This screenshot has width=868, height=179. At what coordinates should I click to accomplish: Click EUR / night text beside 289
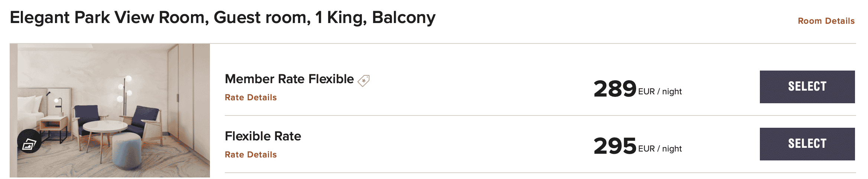[x=660, y=92]
